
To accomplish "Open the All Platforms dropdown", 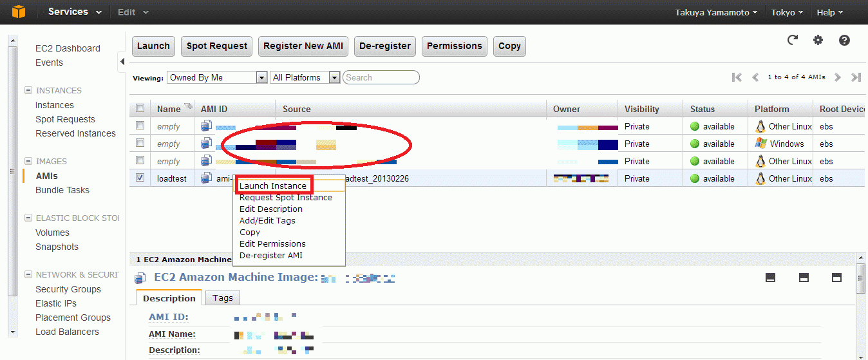I will point(305,77).
